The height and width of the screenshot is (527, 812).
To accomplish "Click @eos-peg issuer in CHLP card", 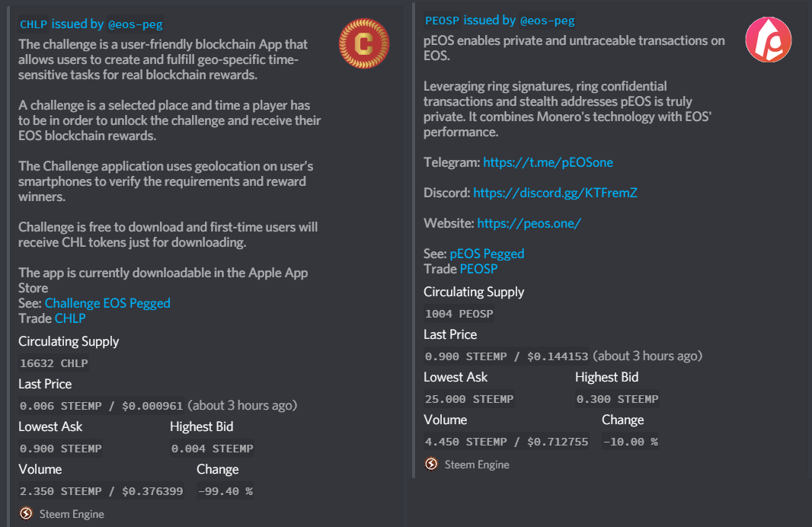I will point(135,24).
